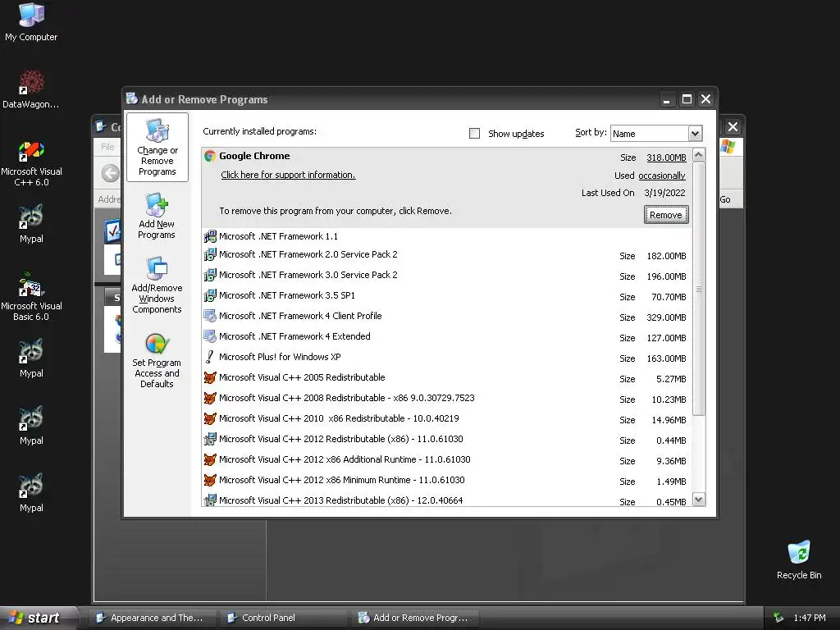Click the Microsoft Plus! for Windows XP icon
Image resolution: width=840 pixels, height=630 pixels.
point(210,357)
